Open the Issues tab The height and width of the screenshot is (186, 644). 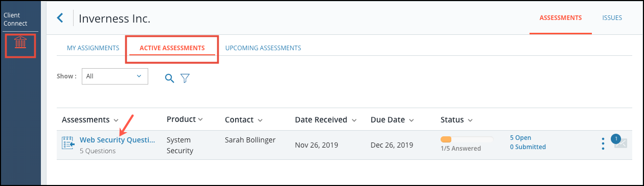click(612, 18)
